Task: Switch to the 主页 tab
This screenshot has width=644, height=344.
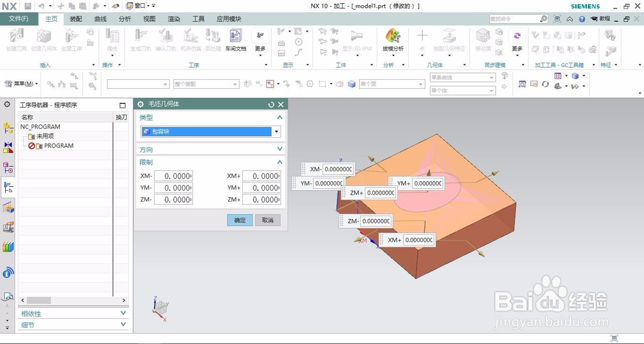Action: (x=52, y=19)
